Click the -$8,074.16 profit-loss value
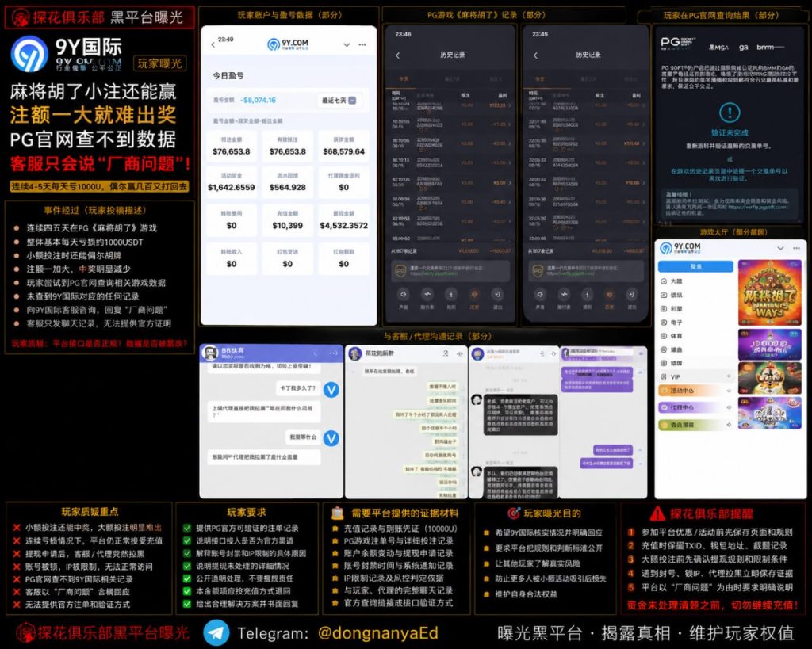Screen dimensions: 812x649 coord(258,101)
